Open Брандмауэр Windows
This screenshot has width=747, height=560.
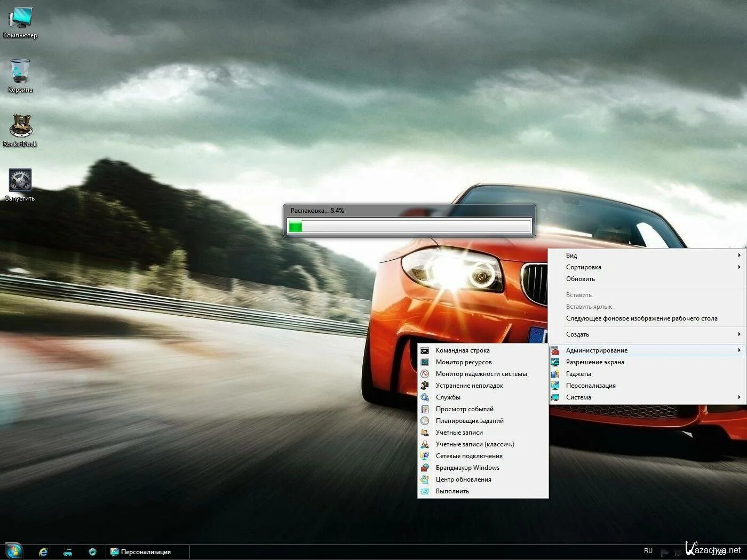[x=483, y=468]
